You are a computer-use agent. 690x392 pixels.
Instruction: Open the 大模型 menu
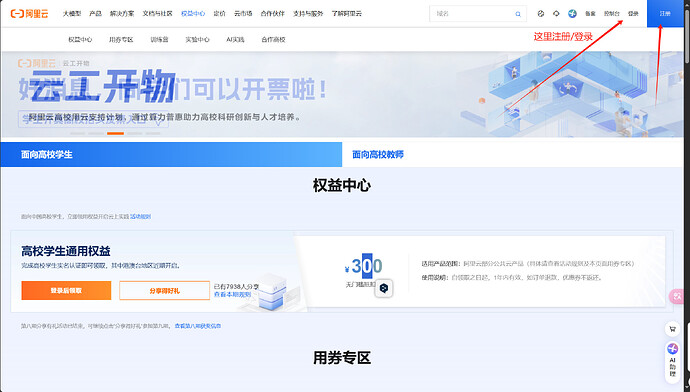(x=72, y=14)
